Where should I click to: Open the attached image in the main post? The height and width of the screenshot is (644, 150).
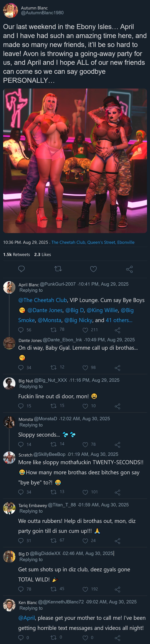[75, 161]
